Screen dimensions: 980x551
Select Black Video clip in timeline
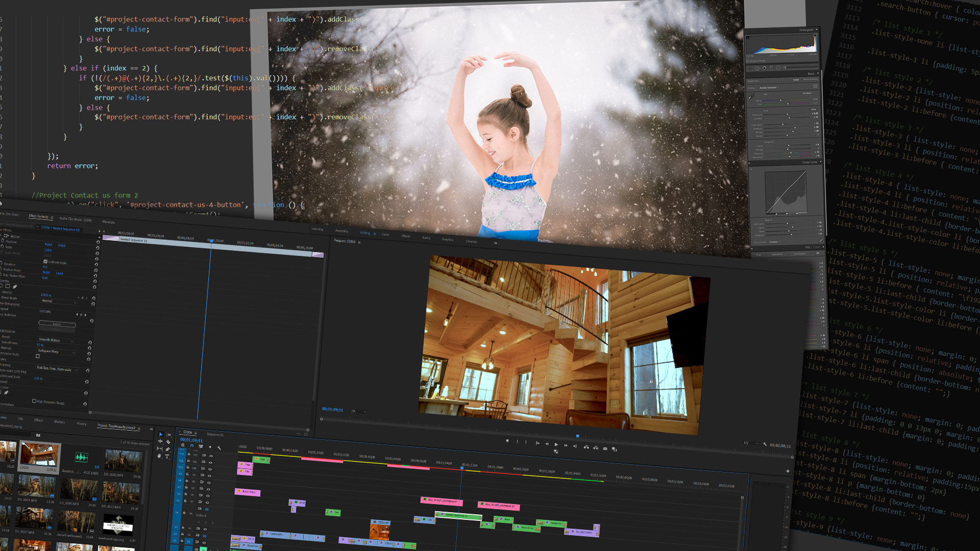(x=248, y=492)
